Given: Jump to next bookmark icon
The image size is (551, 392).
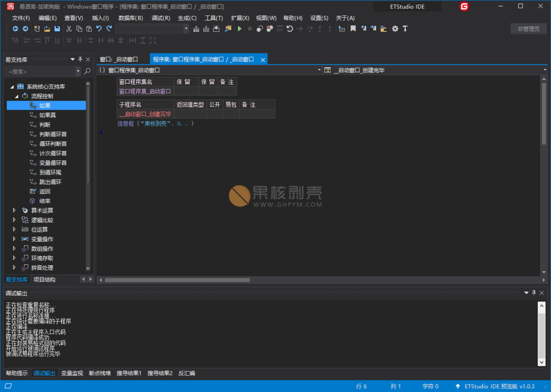Looking at the screenshot, I should [373, 29].
